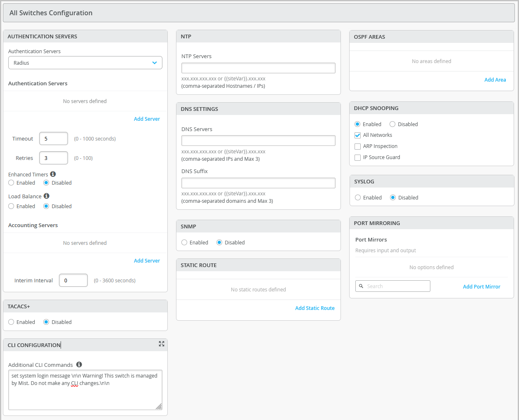Show info tooltip for Enhanced Timers

pos(53,174)
